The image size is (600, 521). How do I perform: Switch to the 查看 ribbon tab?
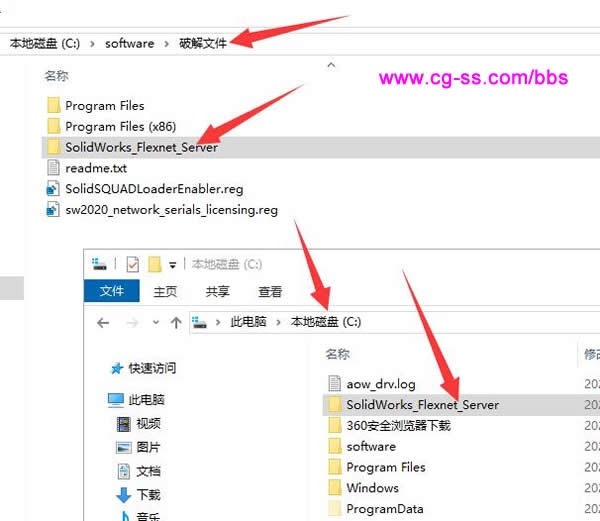coord(270,292)
